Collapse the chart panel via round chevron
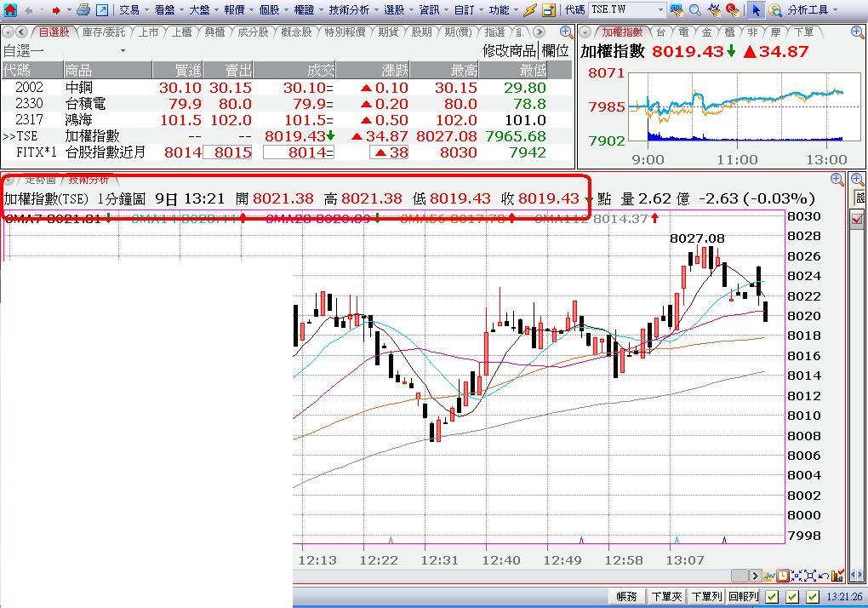 (8, 180)
